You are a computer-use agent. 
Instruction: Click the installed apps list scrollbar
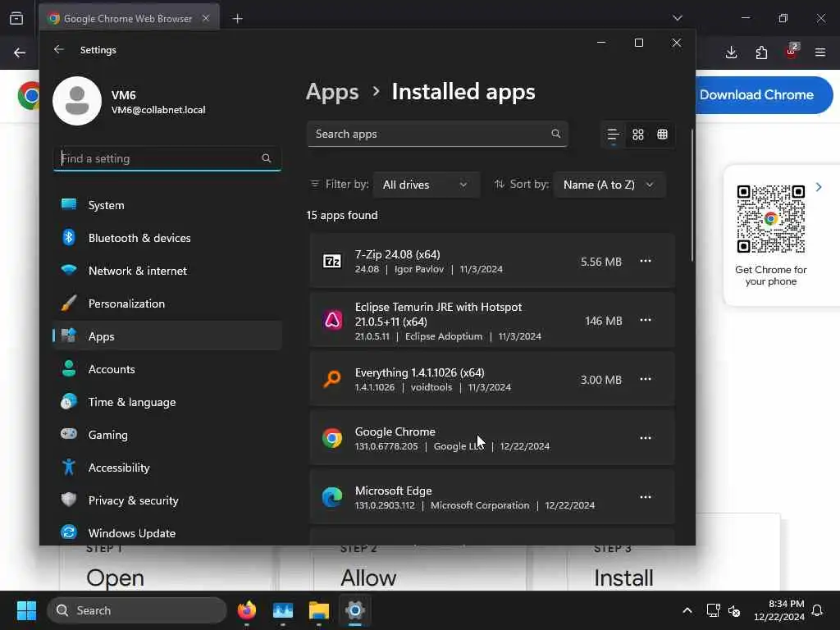pos(692,195)
